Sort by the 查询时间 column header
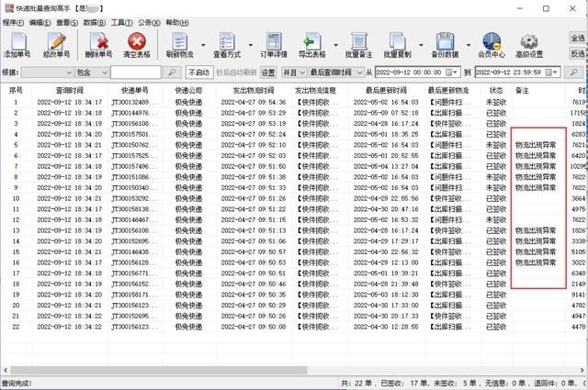This screenshot has width=588, height=390. (70, 90)
